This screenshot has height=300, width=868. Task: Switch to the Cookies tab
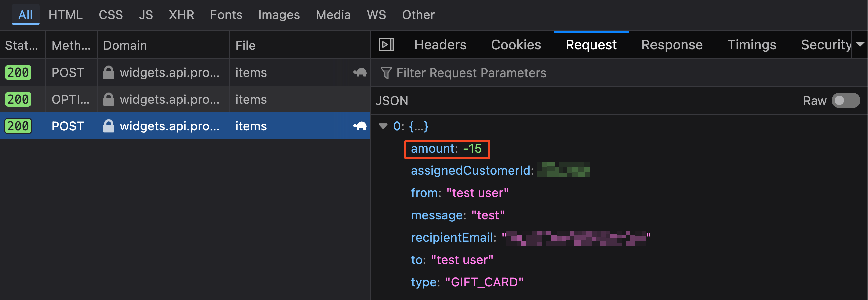[516, 45]
